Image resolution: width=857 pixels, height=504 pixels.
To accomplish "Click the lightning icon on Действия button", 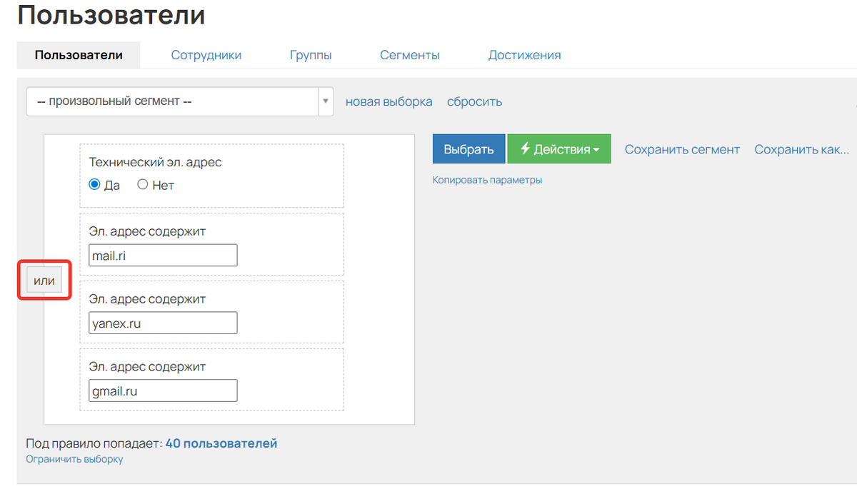I will pos(526,148).
